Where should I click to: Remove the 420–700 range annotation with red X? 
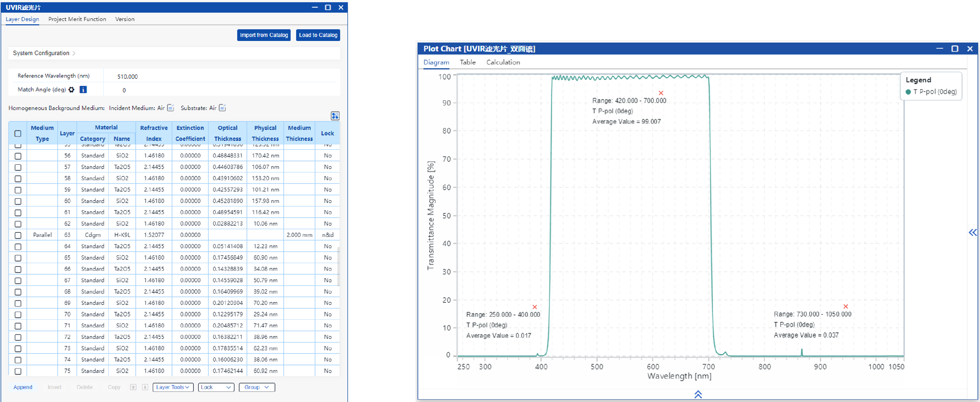(661, 93)
